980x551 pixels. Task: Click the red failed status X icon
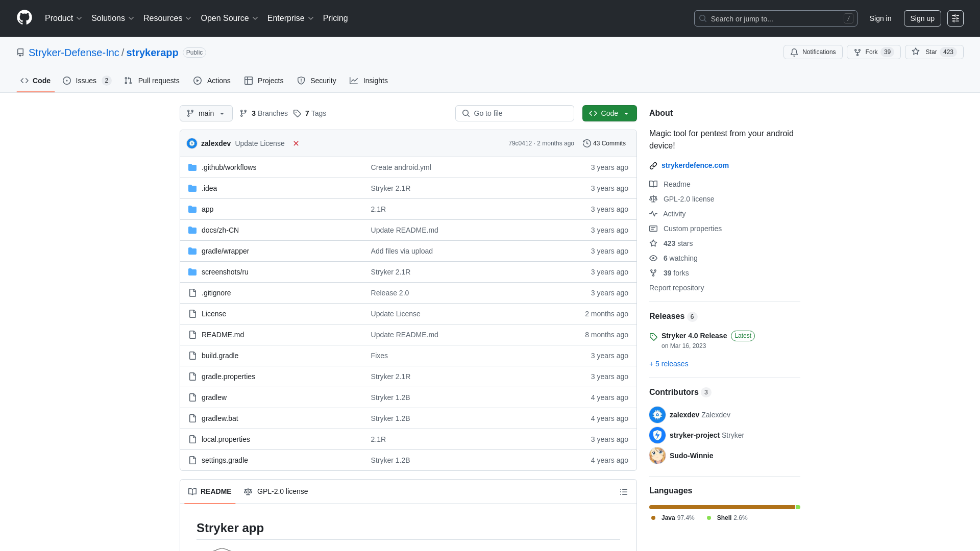296,143
